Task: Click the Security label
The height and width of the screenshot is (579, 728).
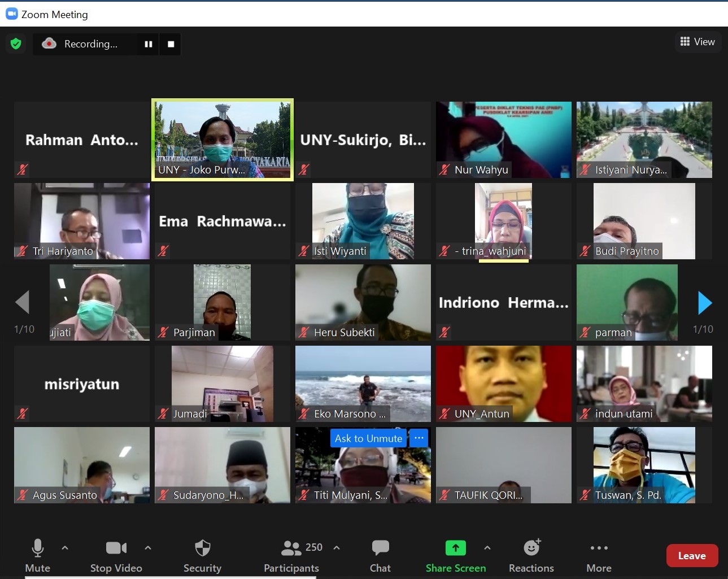Action: pyautogui.click(x=202, y=568)
